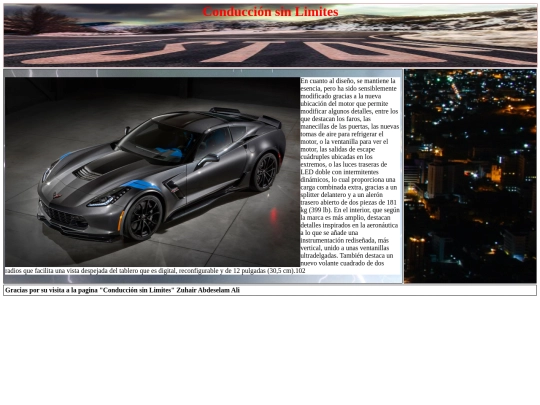Image resolution: width=540 pixels, height=405 pixels.
Task: Click the text line beginning "radios que facilita una vista despejada"
Action: tap(155, 271)
